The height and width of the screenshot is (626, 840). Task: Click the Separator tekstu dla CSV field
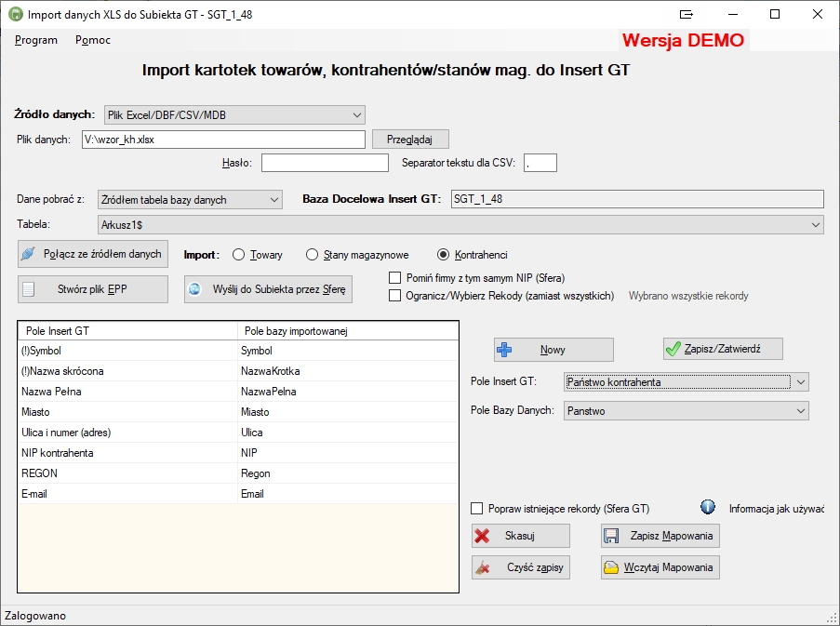click(540, 163)
